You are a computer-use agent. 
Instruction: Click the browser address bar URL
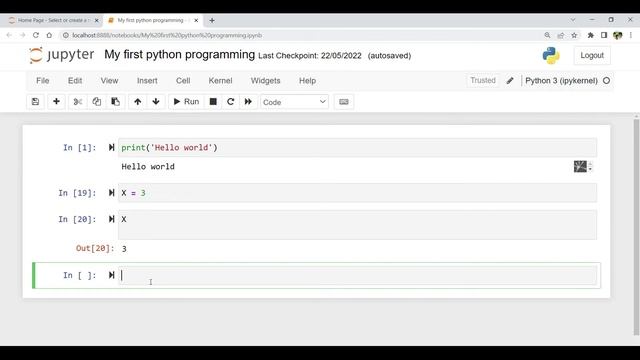click(x=167, y=35)
